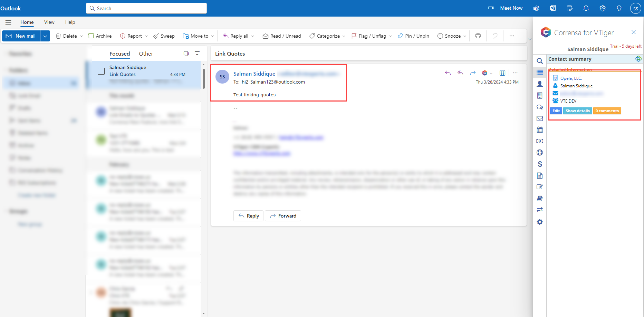Open the Corrensa search magnifier icon

540,61
